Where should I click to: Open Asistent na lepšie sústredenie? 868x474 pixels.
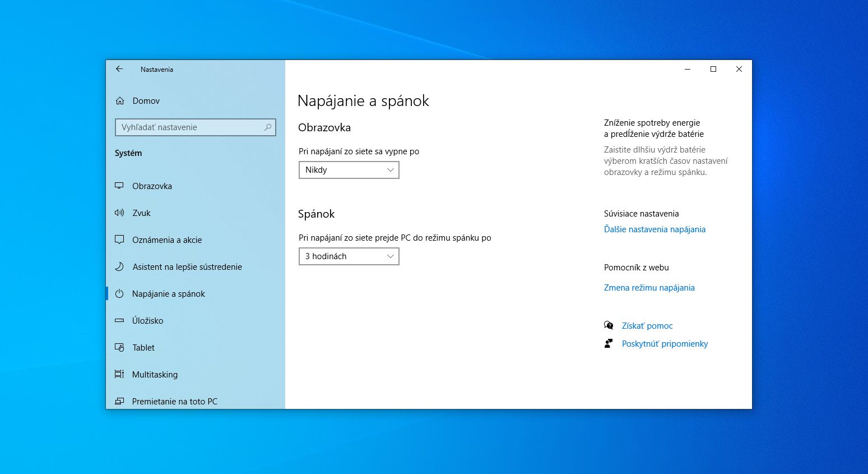[196, 267]
